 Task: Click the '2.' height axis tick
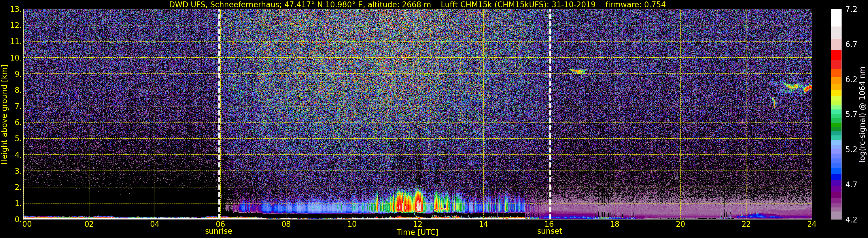(18, 188)
